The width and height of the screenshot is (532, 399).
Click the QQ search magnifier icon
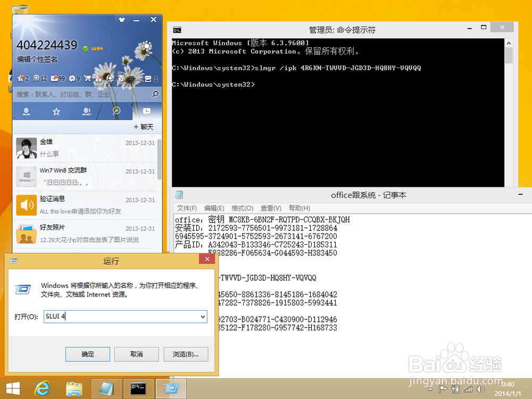[155, 94]
